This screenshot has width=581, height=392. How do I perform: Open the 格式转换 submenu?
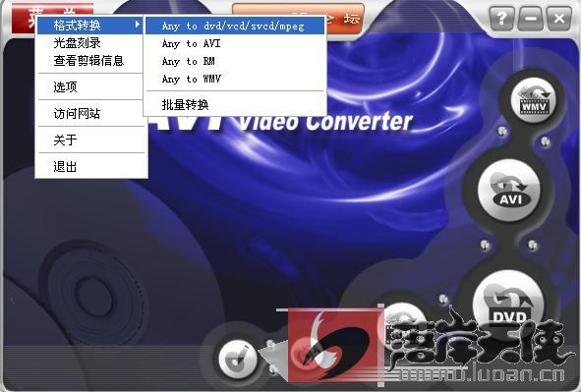[90, 26]
